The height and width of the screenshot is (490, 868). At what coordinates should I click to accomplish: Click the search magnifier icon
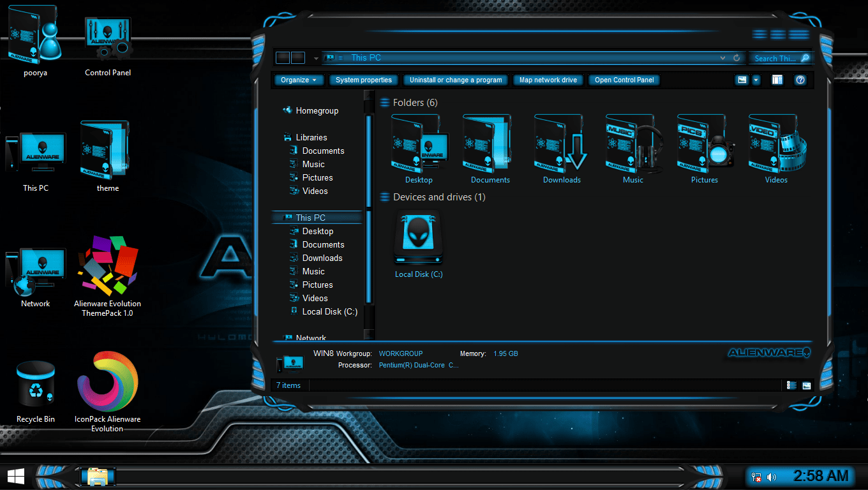tap(805, 57)
